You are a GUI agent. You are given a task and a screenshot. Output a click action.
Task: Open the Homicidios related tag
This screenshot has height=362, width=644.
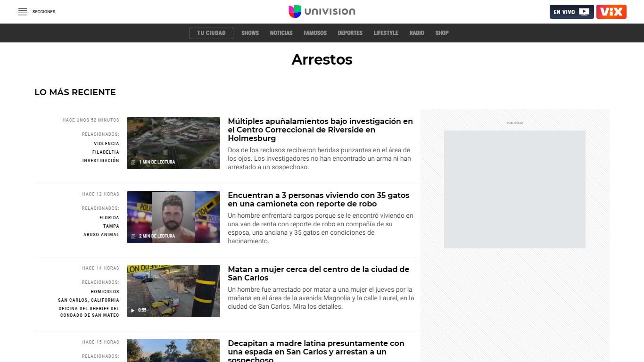pos(105,292)
